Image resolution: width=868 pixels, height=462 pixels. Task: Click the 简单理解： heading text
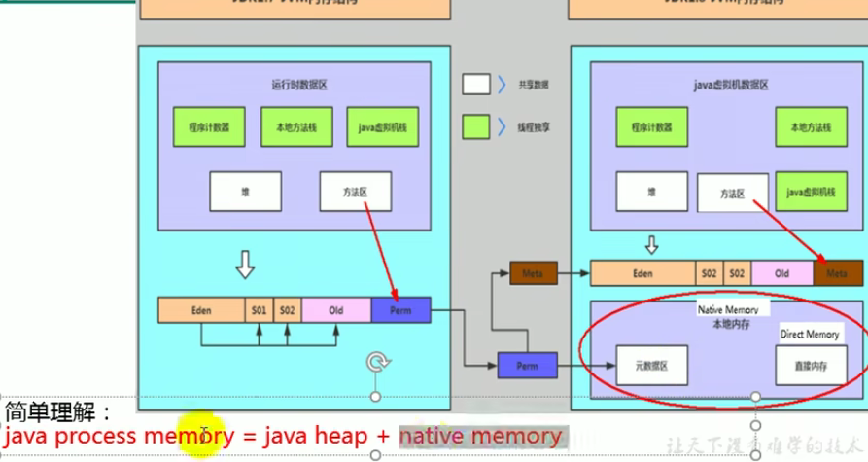click(57, 412)
